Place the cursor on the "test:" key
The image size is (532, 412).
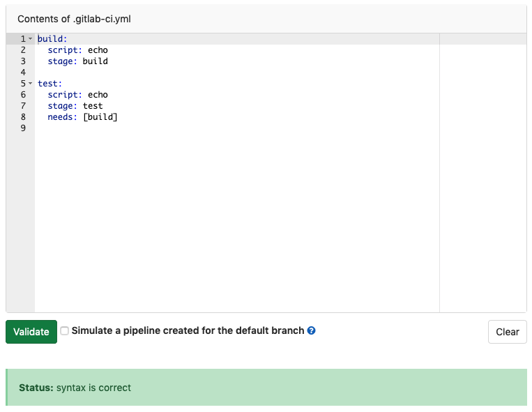pos(50,84)
